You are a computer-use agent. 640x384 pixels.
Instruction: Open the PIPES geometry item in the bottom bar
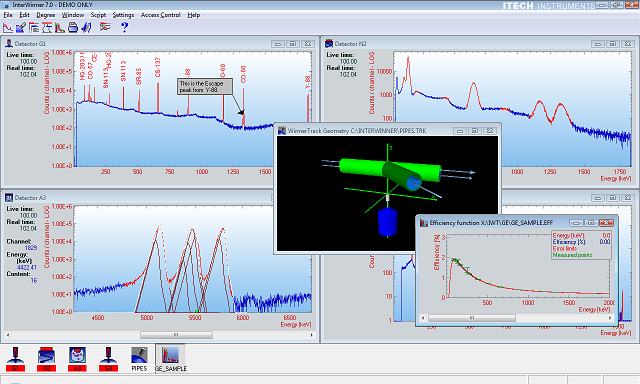139,359
